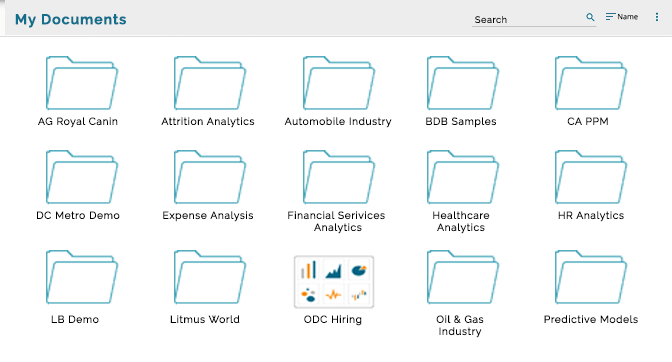Open the sort by Name dropdown
672x362 pixels.
622,17
